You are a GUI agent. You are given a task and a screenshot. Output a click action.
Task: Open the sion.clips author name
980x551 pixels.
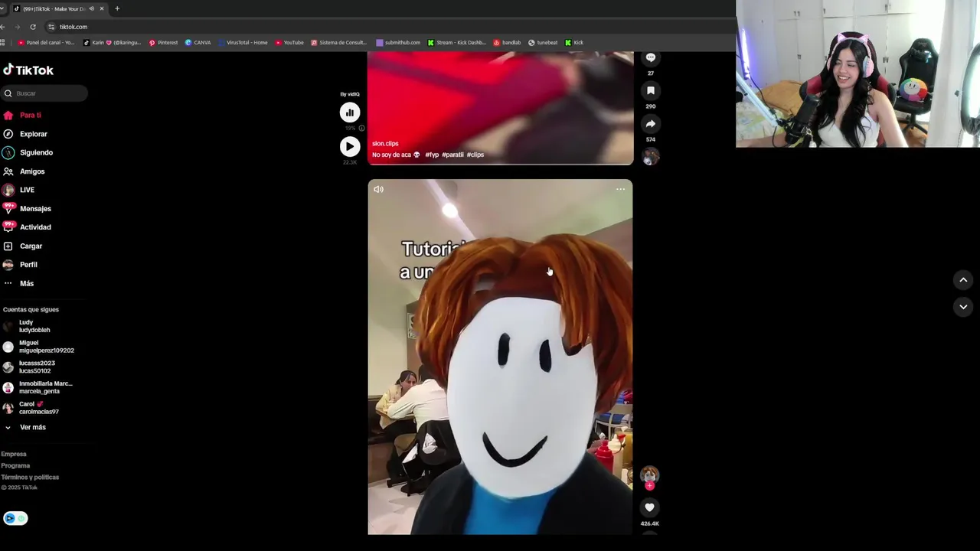(385, 143)
